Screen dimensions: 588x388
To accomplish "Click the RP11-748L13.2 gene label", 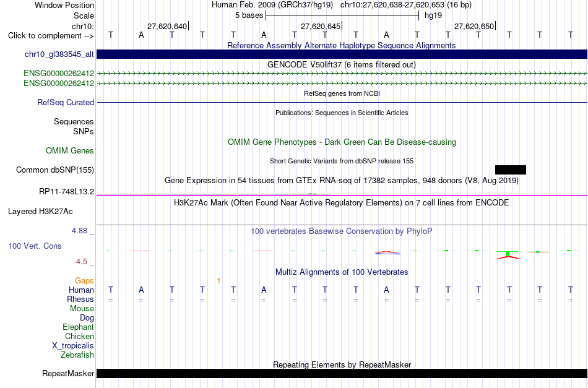I will (66, 192).
